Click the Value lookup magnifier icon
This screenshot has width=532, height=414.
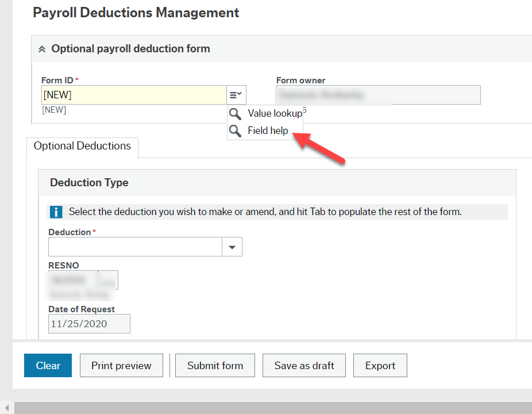tap(235, 113)
